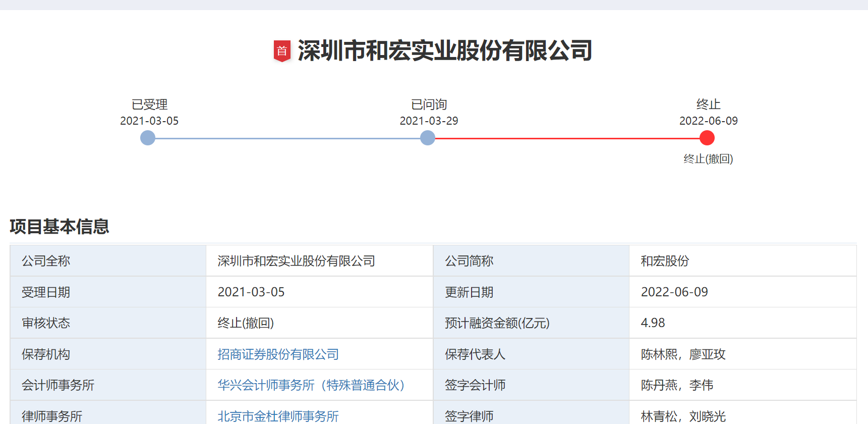868x424 pixels.
Task: Select the 已问询 timeline dot
Action: pyautogui.click(x=428, y=138)
